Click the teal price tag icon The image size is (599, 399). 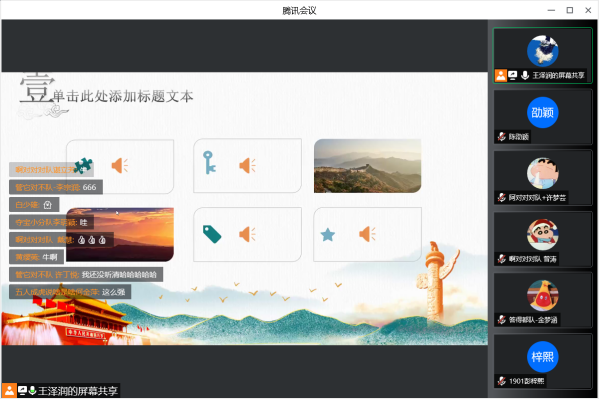[x=212, y=234]
